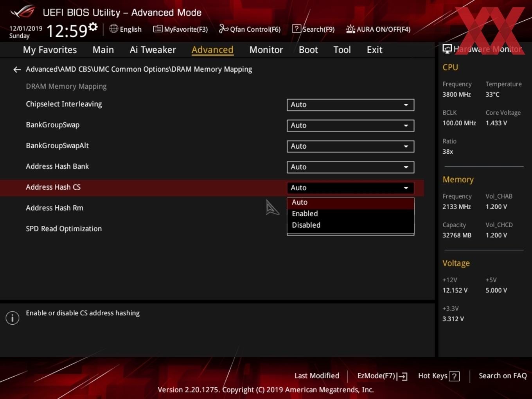The height and width of the screenshot is (399, 532).
Task: Click the AURA light icon
Action: click(x=350, y=29)
